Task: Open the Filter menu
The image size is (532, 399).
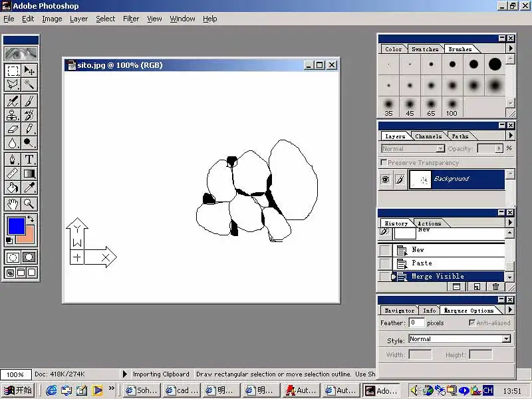Action: (x=131, y=19)
